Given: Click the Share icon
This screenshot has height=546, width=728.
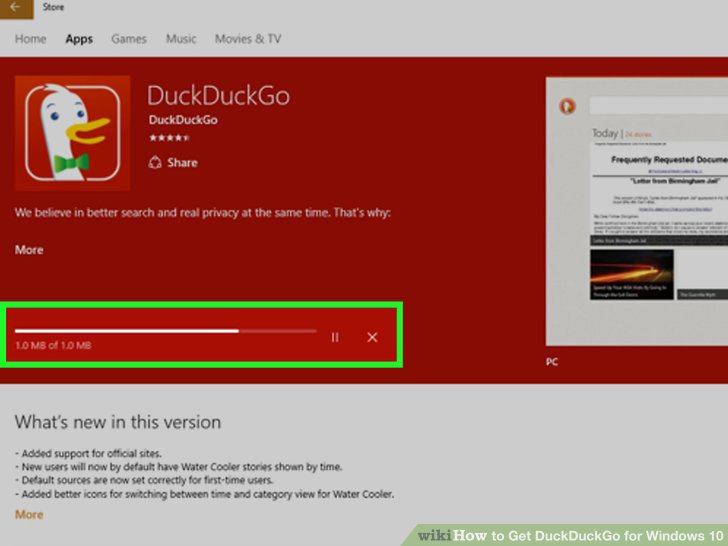Looking at the screenshot, I should pos(155,162).
